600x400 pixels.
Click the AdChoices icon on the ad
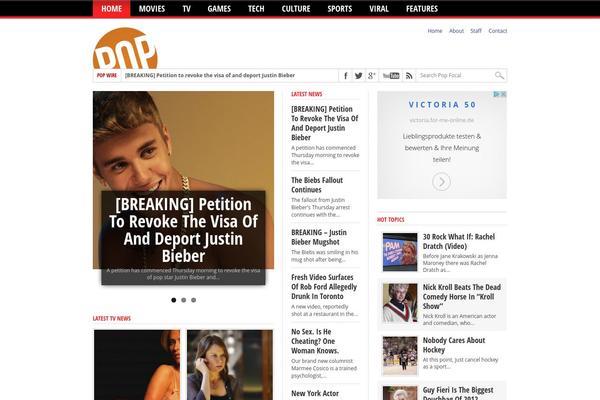(x=496, y=94)
